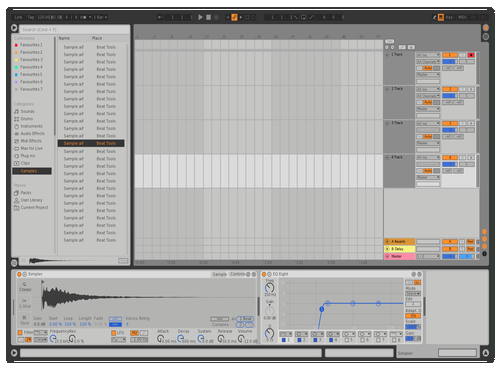The image size is (500, 370).
Task: Toggle the Sampler device activator
Action: 19,274
